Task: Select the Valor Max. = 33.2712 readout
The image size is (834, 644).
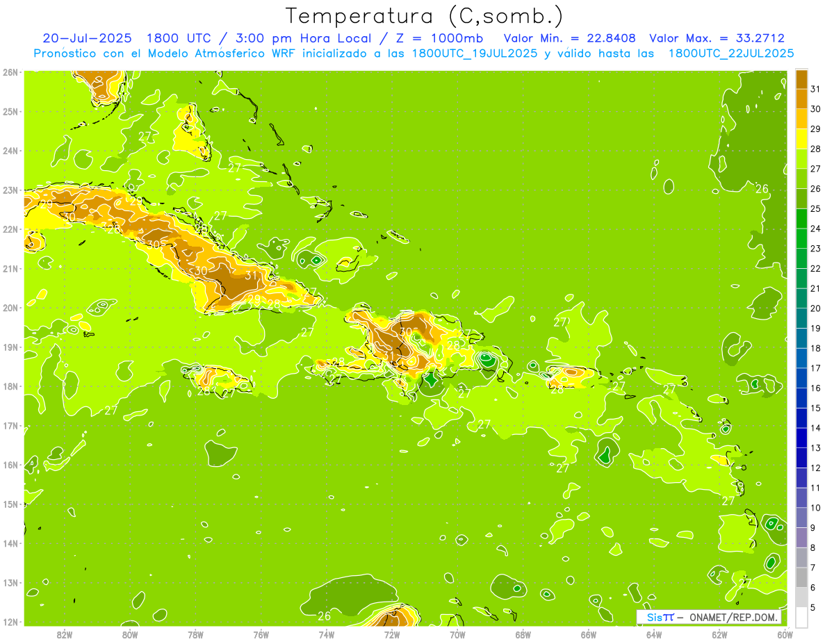Action: [717, 38]
